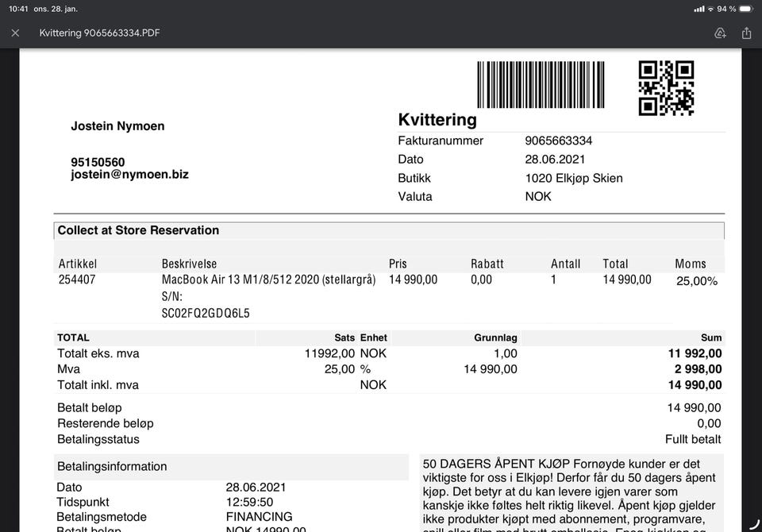This screenshot has width=762, height=532.
Task: Tap the Wi-Fi status icon
Action: (710, 9)
